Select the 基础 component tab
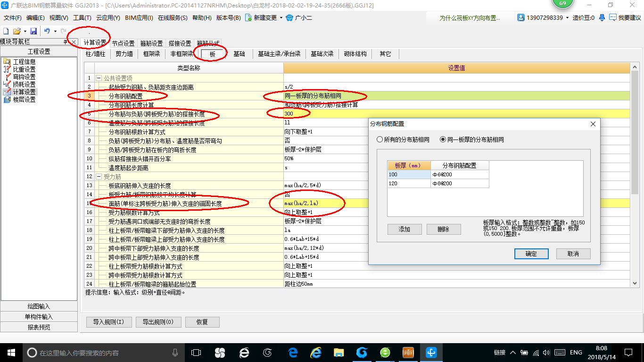644x362 pixels. pyautogui.click(x=239, y=54)
